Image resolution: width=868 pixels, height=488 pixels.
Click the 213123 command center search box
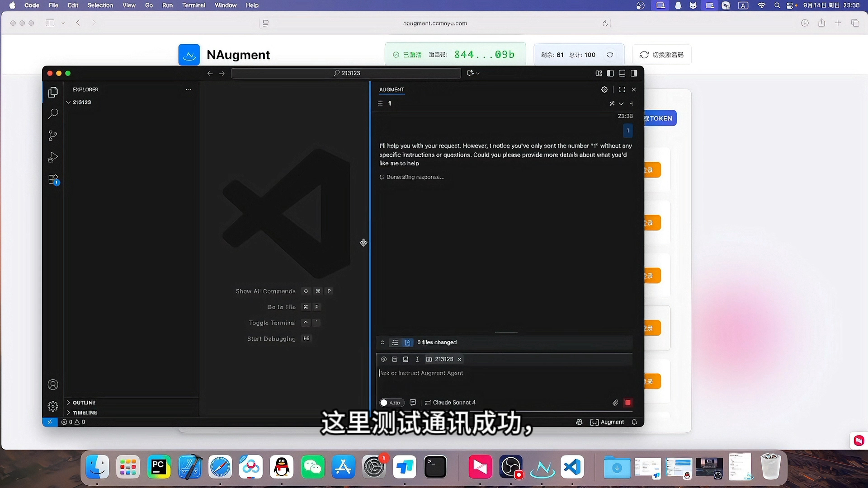point(346,73)
